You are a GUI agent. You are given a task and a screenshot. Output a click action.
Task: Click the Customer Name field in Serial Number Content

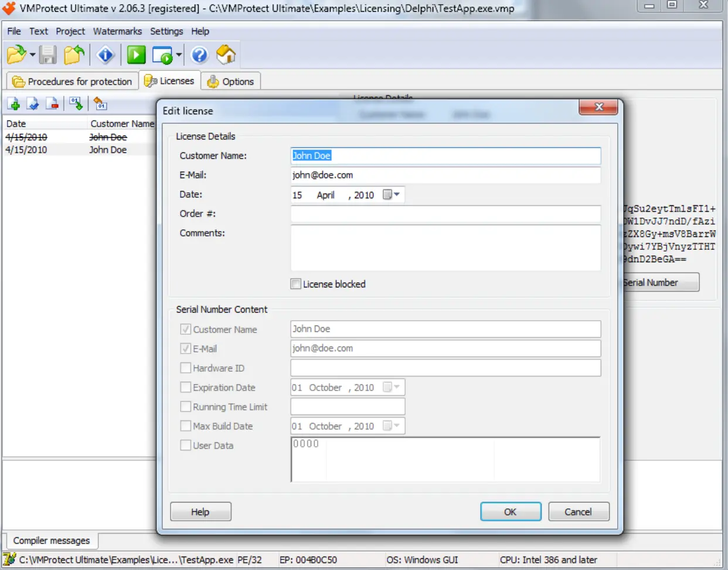tap(445, 329)
